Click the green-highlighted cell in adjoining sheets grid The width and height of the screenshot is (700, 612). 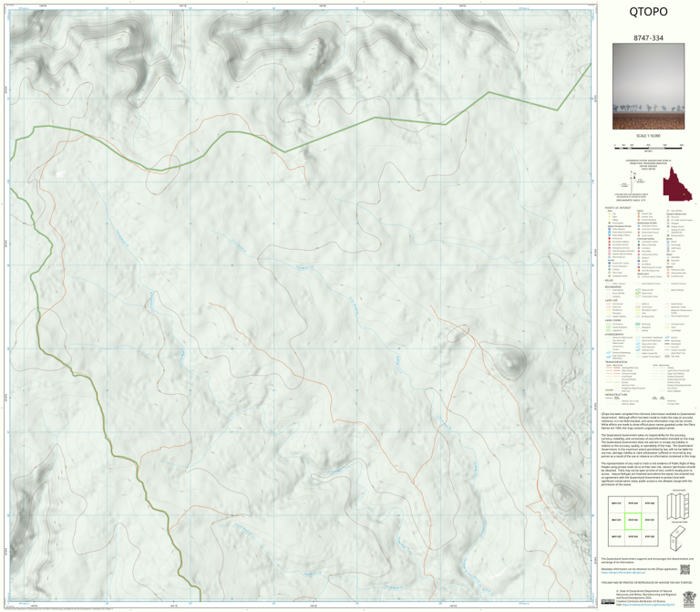[x=633, y=521]
